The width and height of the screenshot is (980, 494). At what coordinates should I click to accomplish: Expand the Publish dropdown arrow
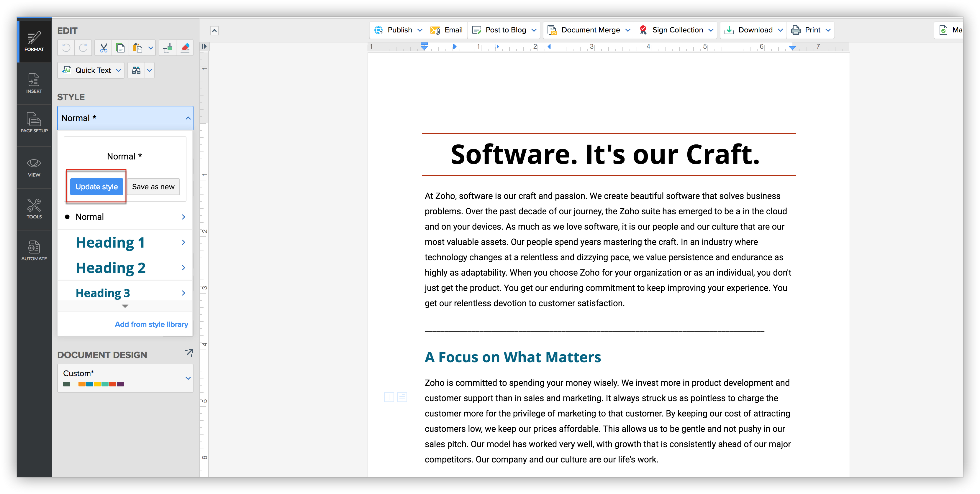tap(420, 30)
